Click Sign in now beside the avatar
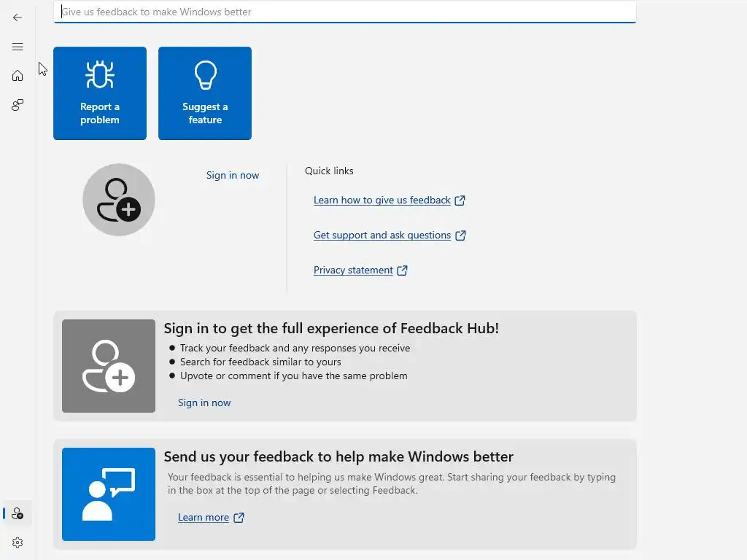This screenshot has width=747, height=560. [x=233, y=175]
